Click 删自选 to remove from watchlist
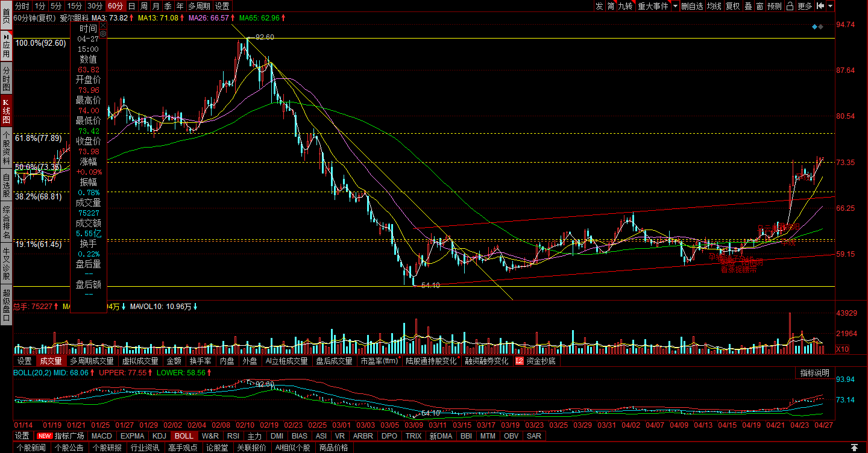Image resolution: width=868 pixels, height=453 pixels. tap(692, 6)
